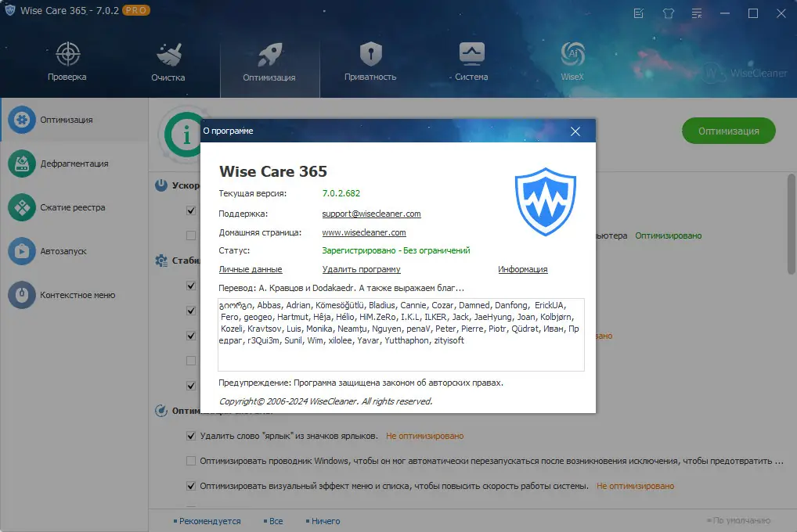This screenshot has width=797, height=532.
Task: Click the WiseX AI swirl icon
Action: pos(573,54)
